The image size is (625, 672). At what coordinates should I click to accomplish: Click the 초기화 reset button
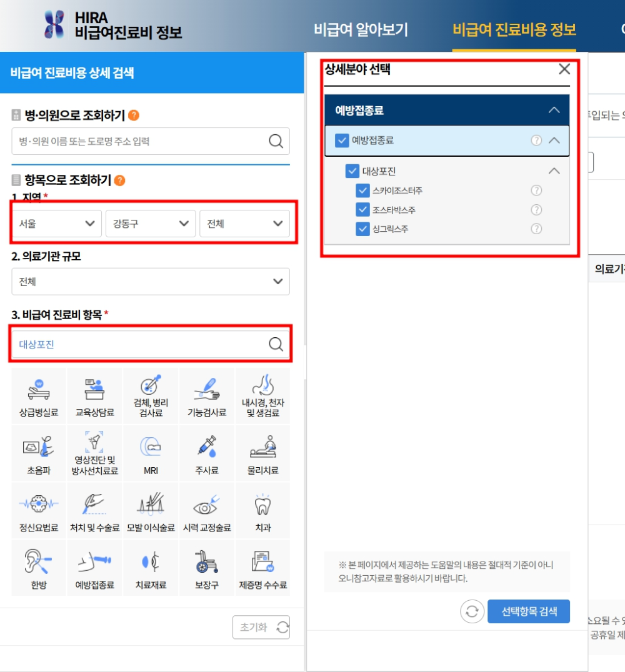coord(262,627)
